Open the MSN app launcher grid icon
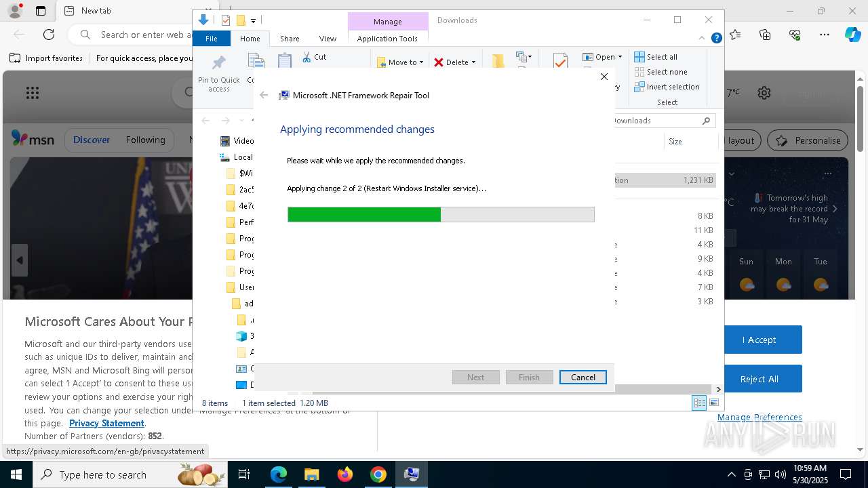 pyautogui.click(x=33, y=93)
